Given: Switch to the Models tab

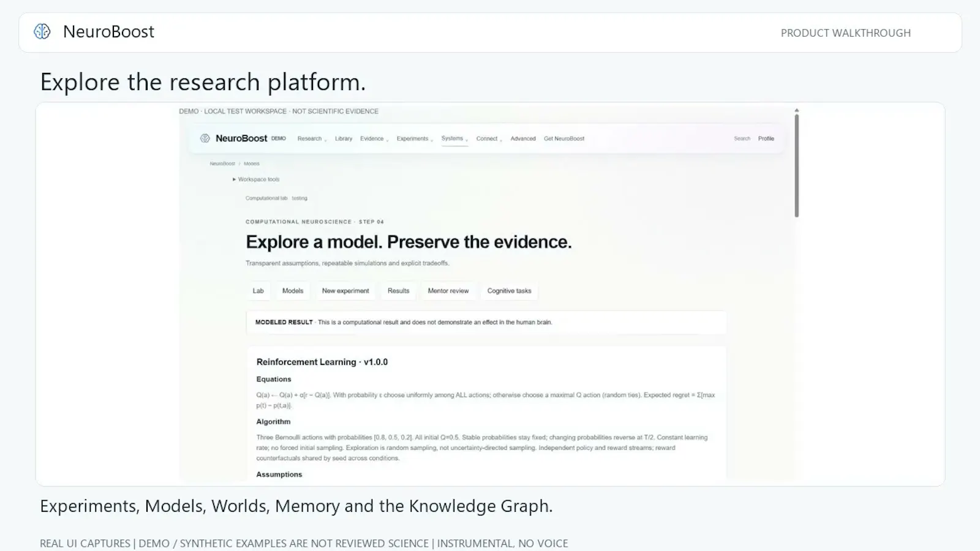Looking at the screenshot, I should coord(293,291).
